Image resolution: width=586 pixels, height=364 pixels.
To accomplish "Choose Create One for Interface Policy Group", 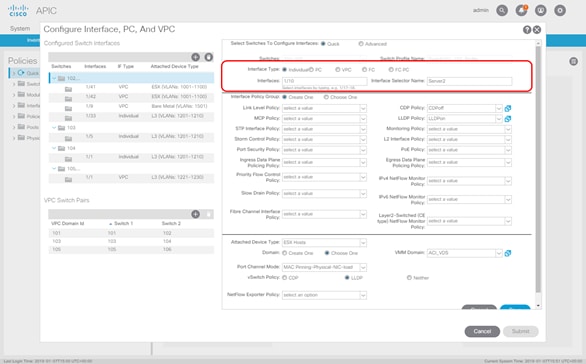I will [x=284, y=97].
